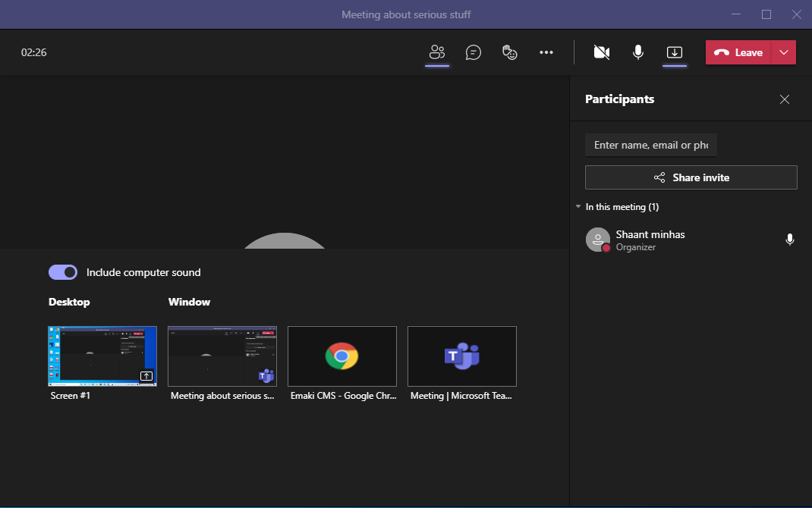The image size is (812, 508).
Task: Open the meeting chat icon
Action: point(474,52)
